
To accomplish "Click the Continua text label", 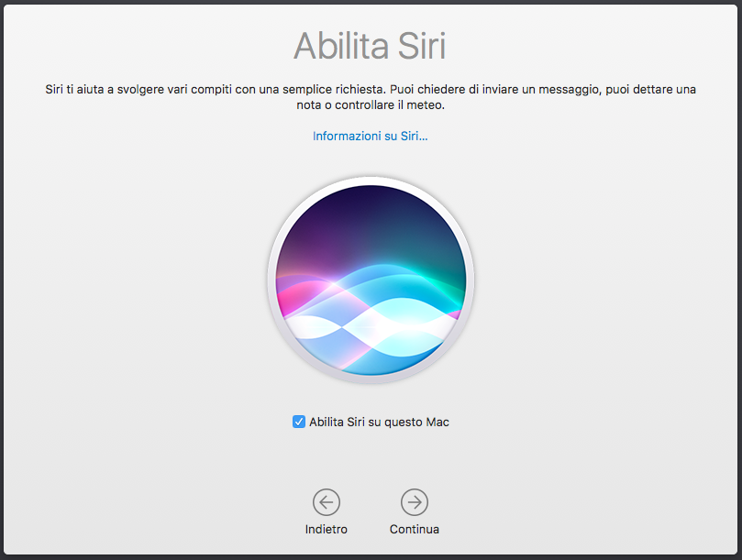I will 414,529.
